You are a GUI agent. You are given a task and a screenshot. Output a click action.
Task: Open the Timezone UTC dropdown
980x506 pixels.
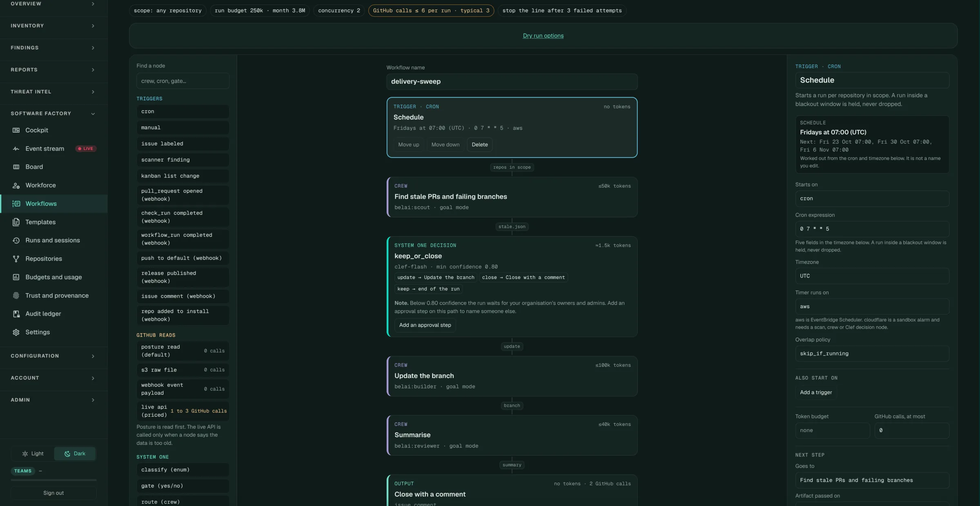pos(872,276)
